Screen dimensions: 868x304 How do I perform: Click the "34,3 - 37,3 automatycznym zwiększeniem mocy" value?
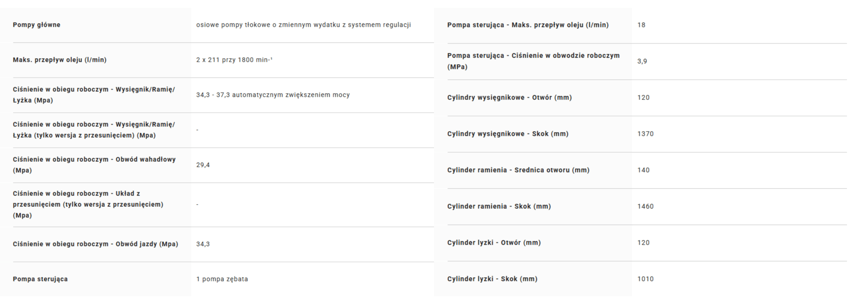(273, 95)
